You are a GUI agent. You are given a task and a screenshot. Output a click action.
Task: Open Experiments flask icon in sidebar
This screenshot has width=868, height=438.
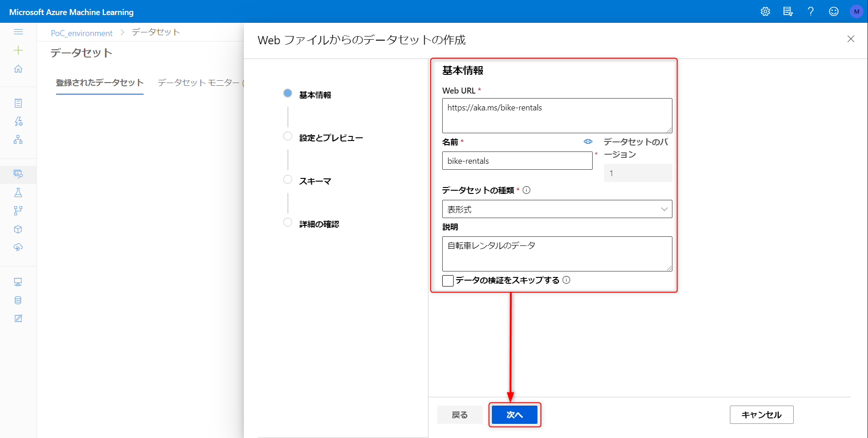pos(18,193)
